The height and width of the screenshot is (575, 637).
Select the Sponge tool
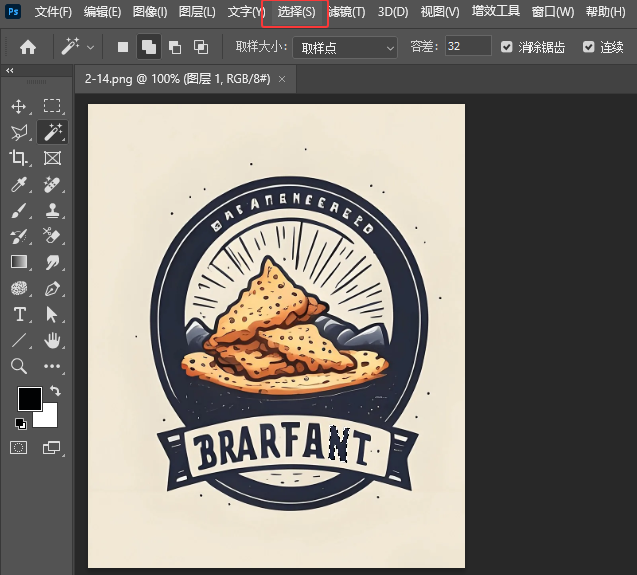pos(19,289)
